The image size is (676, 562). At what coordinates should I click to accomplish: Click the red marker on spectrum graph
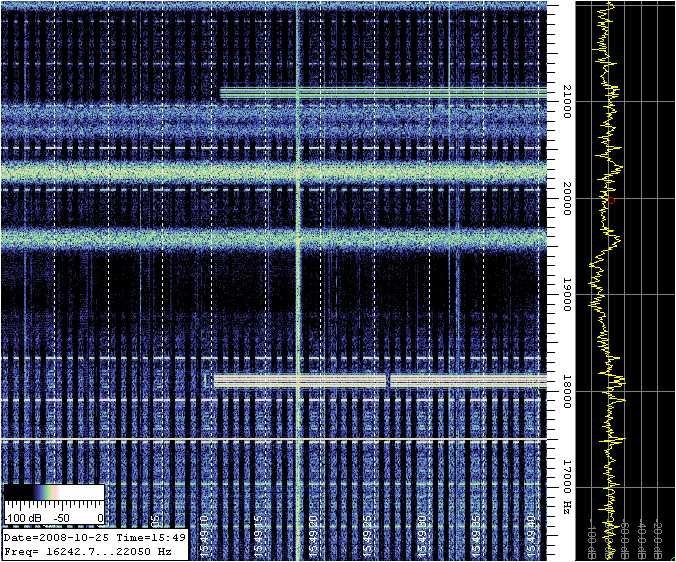611,199
